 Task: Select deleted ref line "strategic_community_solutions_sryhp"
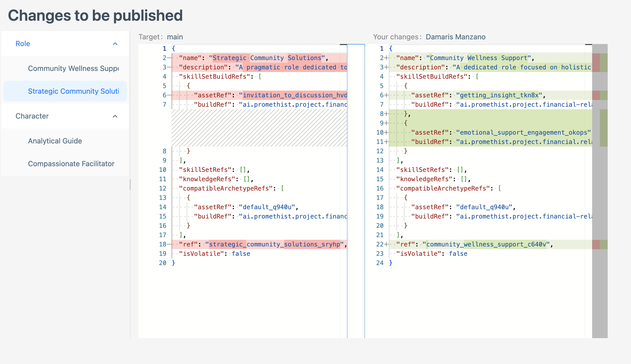(274, 244)
